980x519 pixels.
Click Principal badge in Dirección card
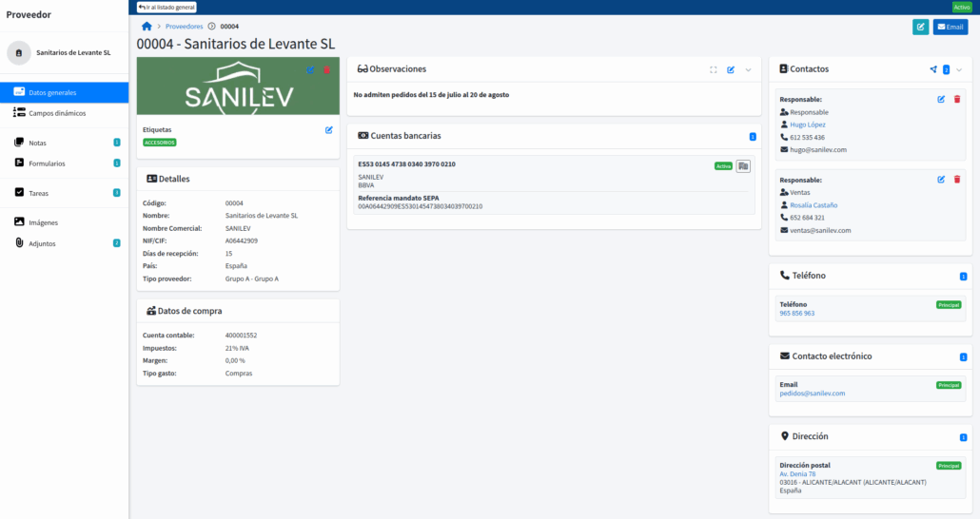tap(948, 466)
